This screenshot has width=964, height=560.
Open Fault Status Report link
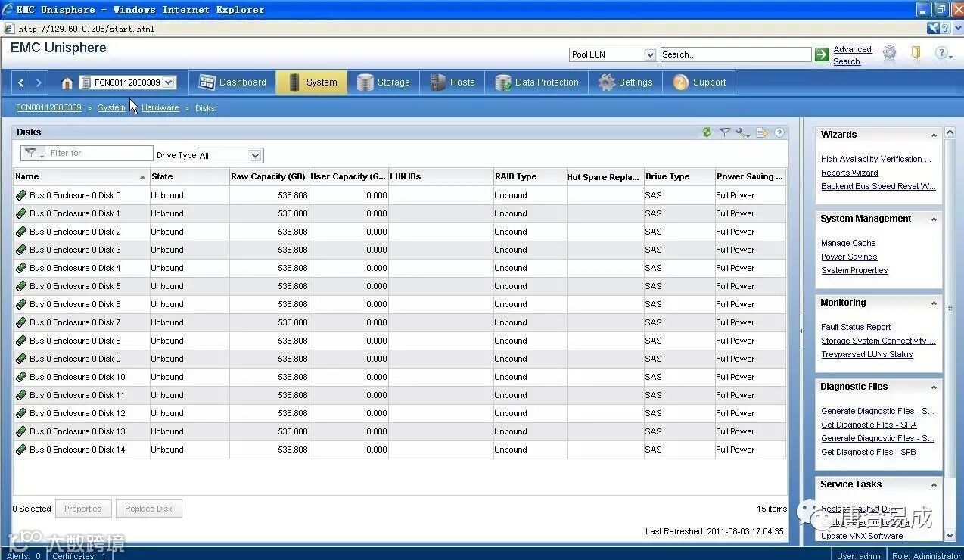point(856,327)
